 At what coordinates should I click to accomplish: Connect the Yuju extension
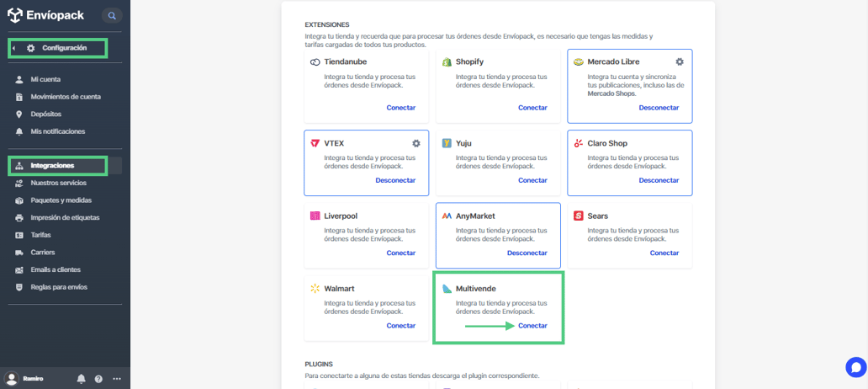[x=532, y=180]
